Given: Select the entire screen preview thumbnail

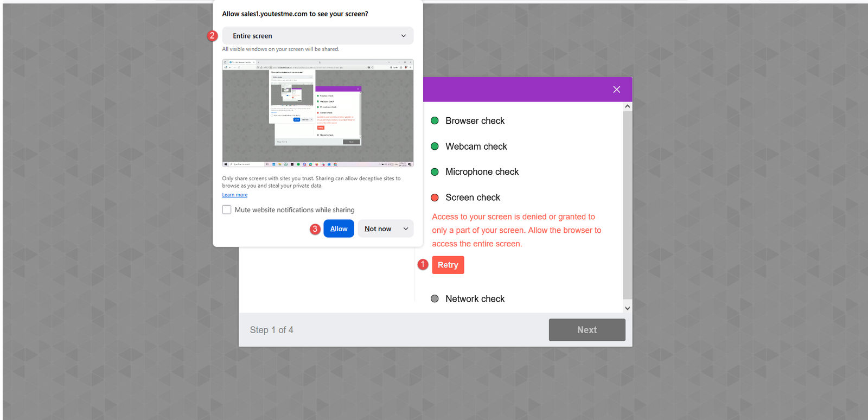Looking at the screenshot, I should (x=318, y=113).
